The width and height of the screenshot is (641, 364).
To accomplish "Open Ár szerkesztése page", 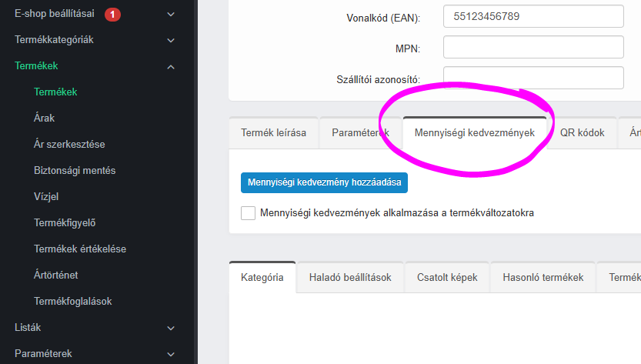I will pos(69,145).
